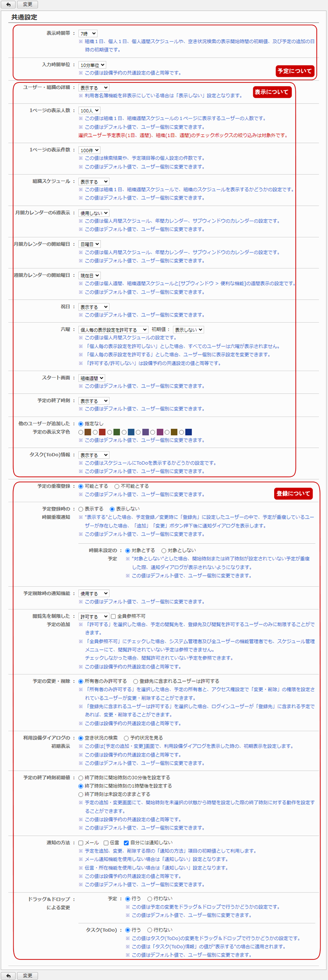This screenshot has height=980, width=328.
Task: Open the 1ページの表示件数 dropdown showing 100件
Action: click(89, 150)
